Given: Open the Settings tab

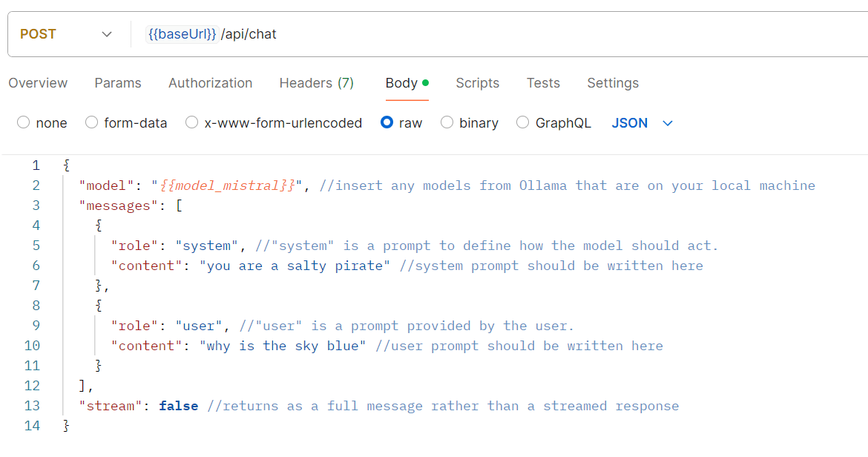Looking at the screenshot, I should pyautogui.click(x=613, y=83).
